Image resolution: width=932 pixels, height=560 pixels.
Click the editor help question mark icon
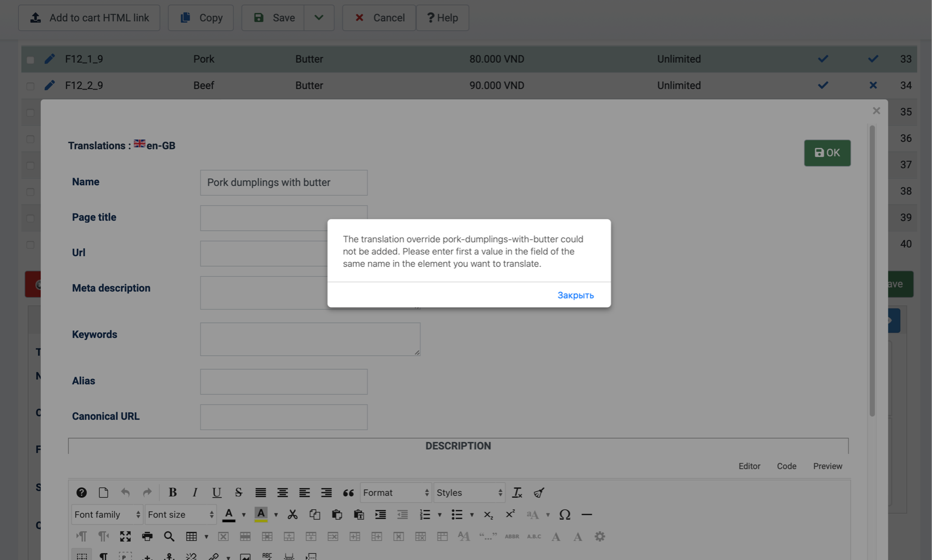click(x=81, y=493)
